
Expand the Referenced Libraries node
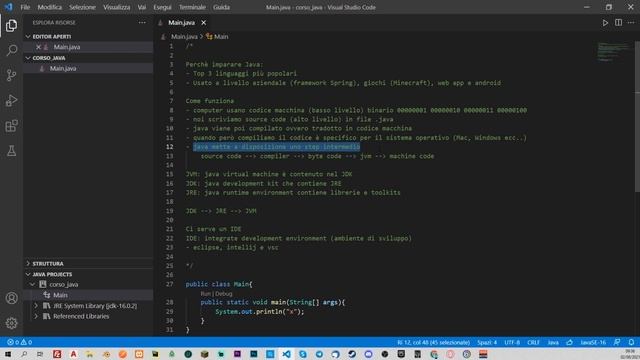36,316
